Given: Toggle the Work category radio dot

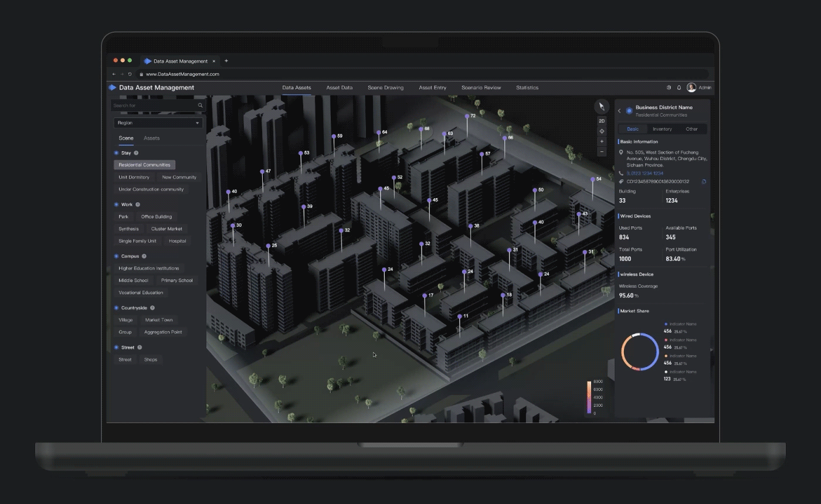Looking at the screenshot, I should click(116, 205).
